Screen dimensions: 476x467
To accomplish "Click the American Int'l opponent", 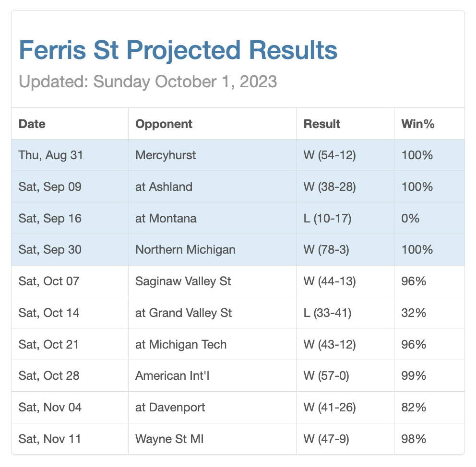I will click(172, 376).
